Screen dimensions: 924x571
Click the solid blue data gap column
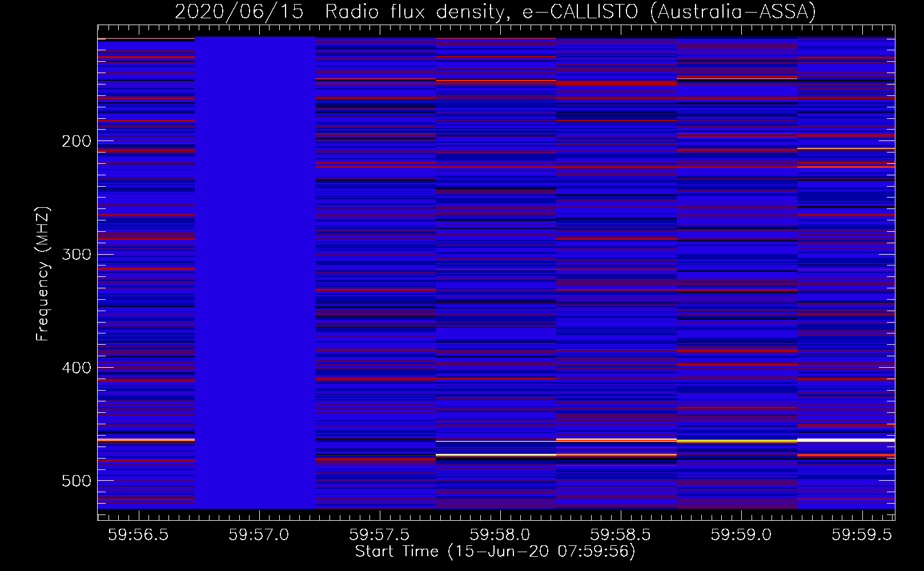[255, 272]
